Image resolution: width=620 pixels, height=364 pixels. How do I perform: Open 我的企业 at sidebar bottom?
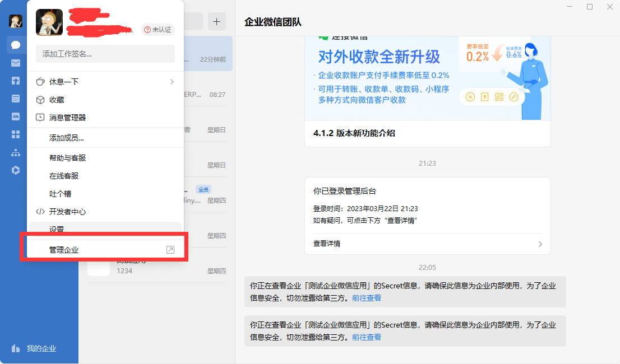(x=34, y=349)
